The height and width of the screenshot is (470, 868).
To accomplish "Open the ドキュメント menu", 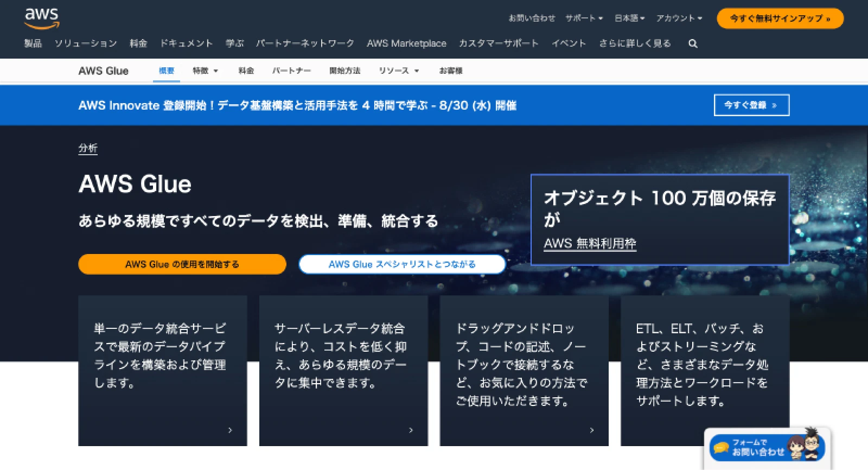I will pyautogui.click(x=186, y=43).
